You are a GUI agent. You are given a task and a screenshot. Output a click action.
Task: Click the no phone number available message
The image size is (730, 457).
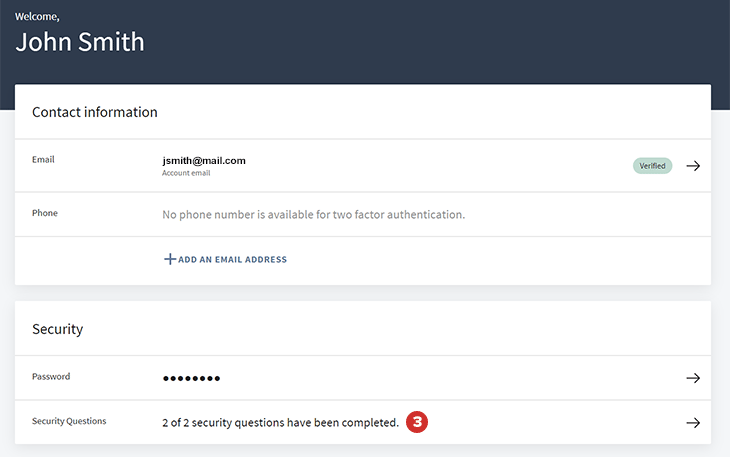313,214
